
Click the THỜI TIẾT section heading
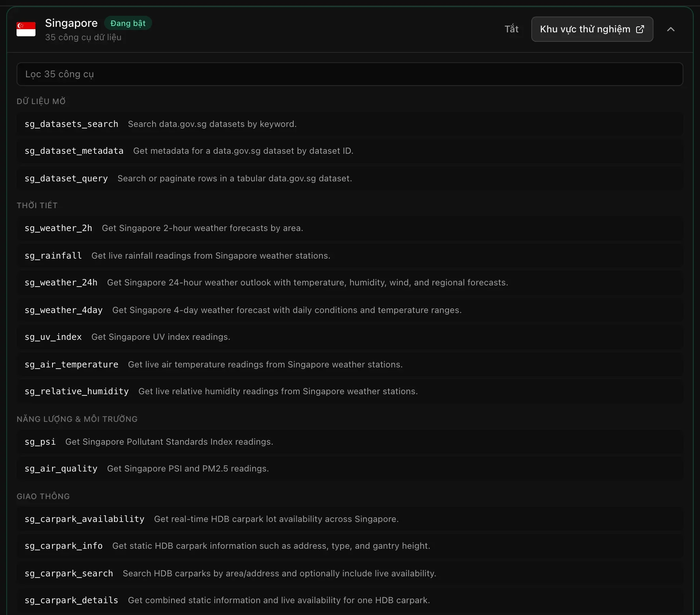37,205
